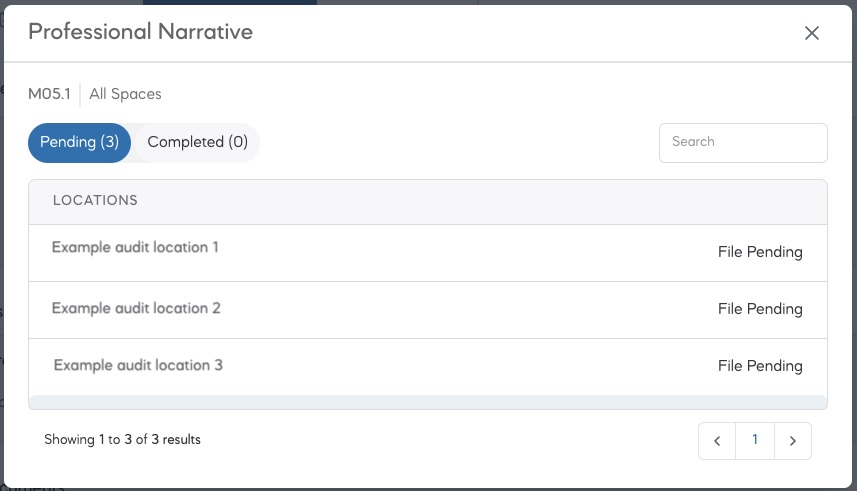Click the dimmed background outside the dialog
857x491 pixels.
(854, 246)
